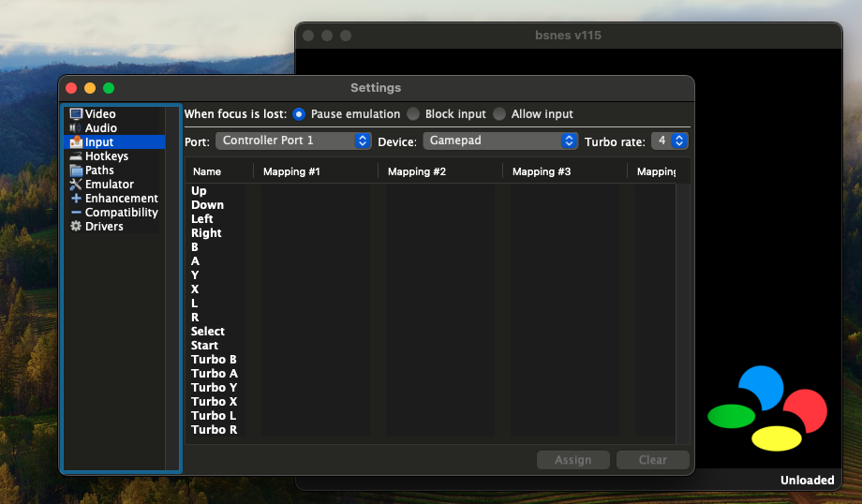Click the Drivers gear icon
Viewport: 862px width, 504px height.
[x=76, y=227]
